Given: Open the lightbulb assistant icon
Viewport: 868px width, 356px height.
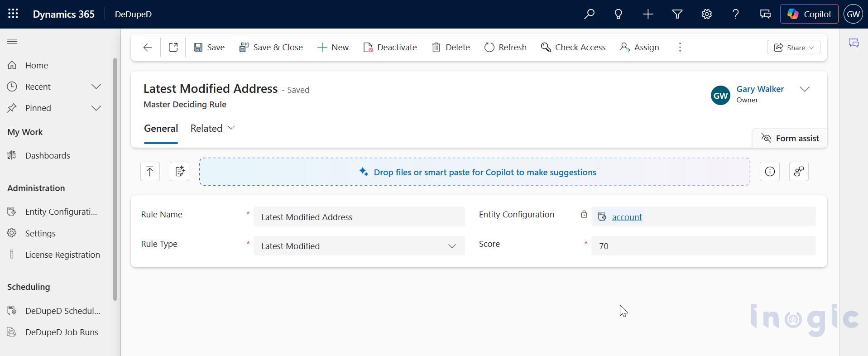Looking at the screenshot, I should tap(619, 14).
